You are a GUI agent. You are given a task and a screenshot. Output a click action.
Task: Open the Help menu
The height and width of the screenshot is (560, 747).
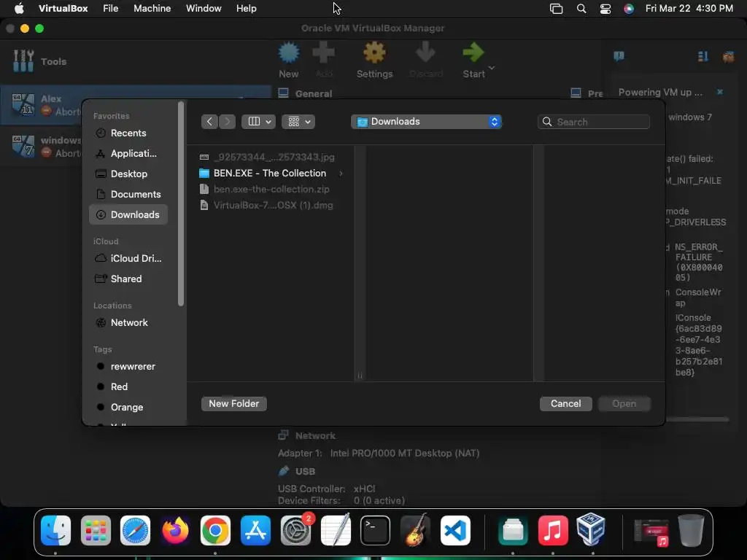pyautogui.click(x=247, y=9)
